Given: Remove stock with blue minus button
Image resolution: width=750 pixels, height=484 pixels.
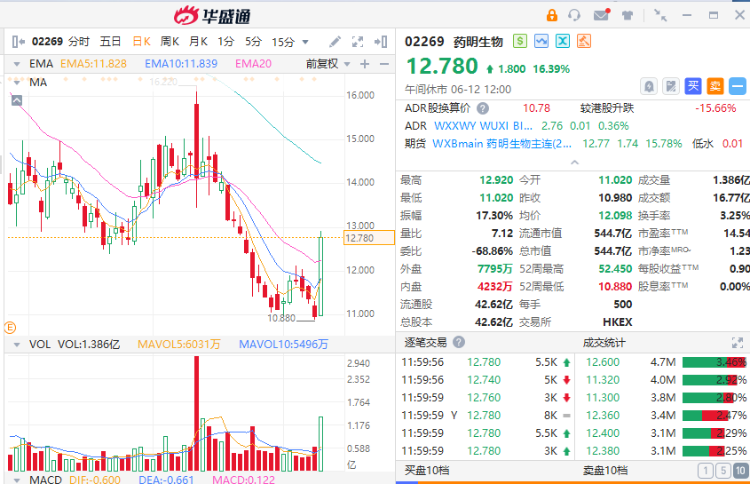Looking at the screenshot, I should (x=738, y=87).
